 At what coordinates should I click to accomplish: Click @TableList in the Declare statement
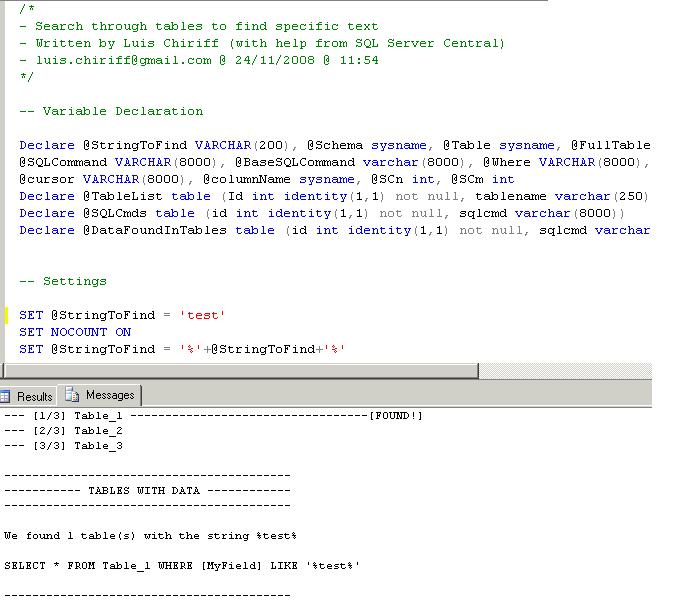[123, 197]
